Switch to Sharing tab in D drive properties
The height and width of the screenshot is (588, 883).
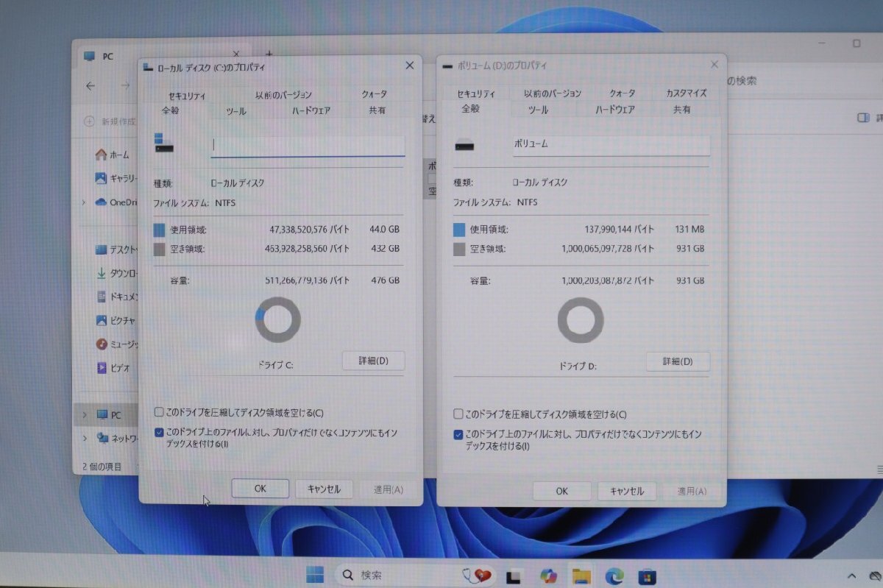[681, 110]
